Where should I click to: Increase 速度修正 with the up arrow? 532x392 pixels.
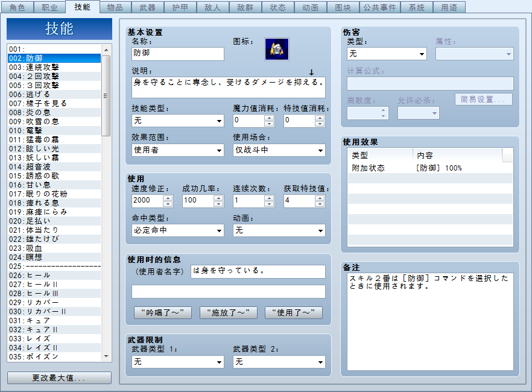pos(168,198)
